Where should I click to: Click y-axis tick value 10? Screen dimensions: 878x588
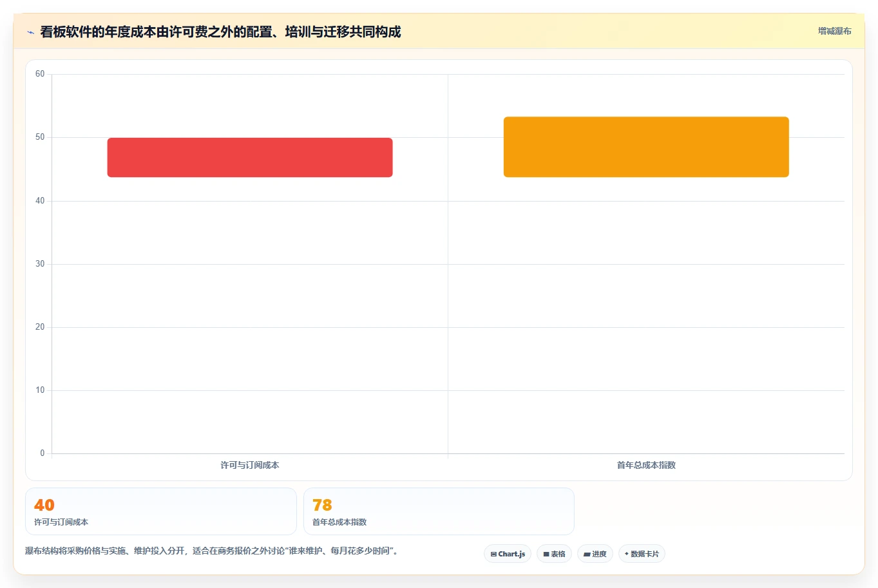tap(40, 390)
